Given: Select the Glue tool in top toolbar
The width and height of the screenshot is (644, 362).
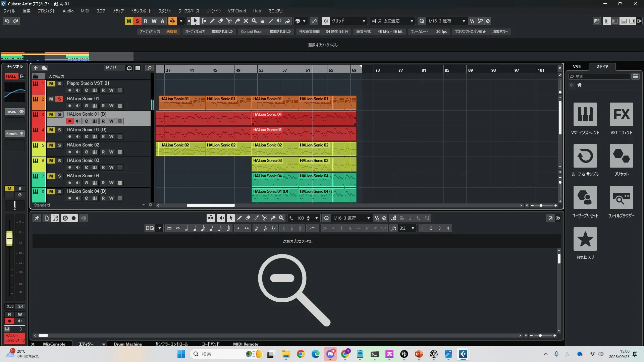Looking at the screenshot, I should coord(237,21).
